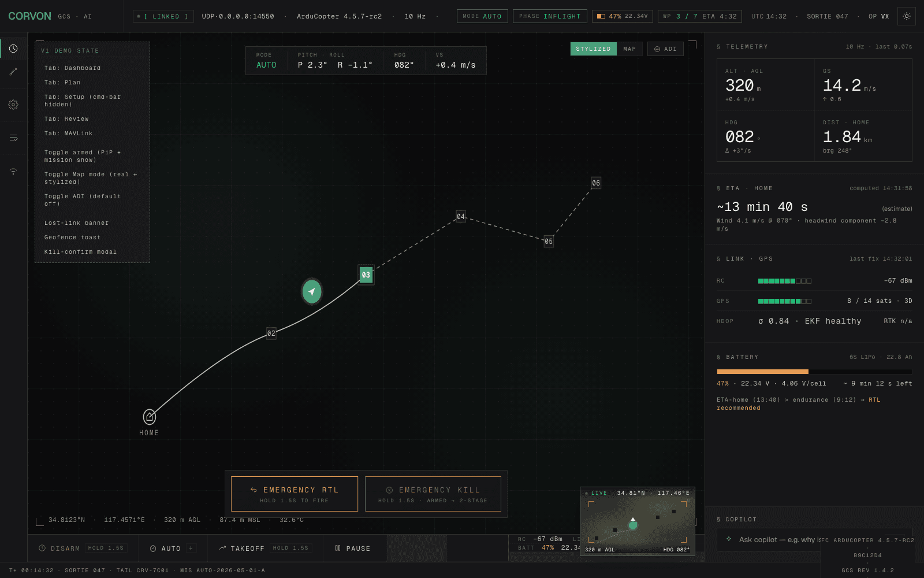Click the Copilot sparkle icon
Viewport: 924px width, 578px height.
(729, 539)
